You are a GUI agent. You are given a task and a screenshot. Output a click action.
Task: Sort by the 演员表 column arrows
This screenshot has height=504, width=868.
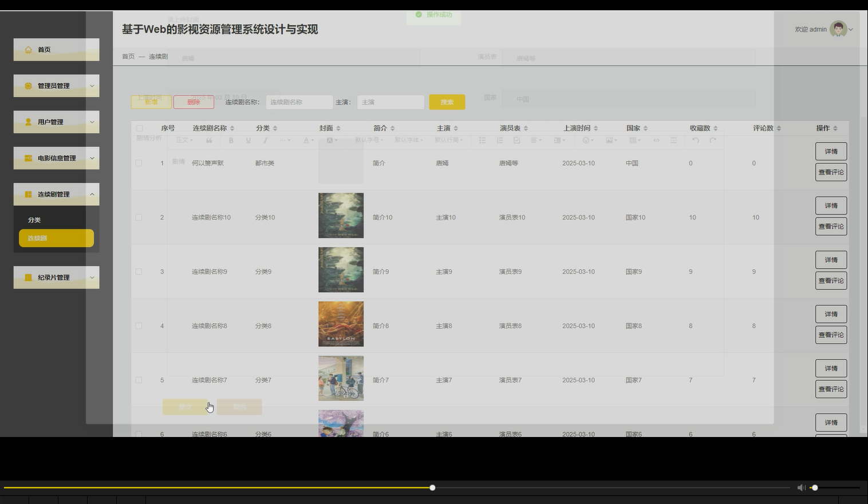526,128
